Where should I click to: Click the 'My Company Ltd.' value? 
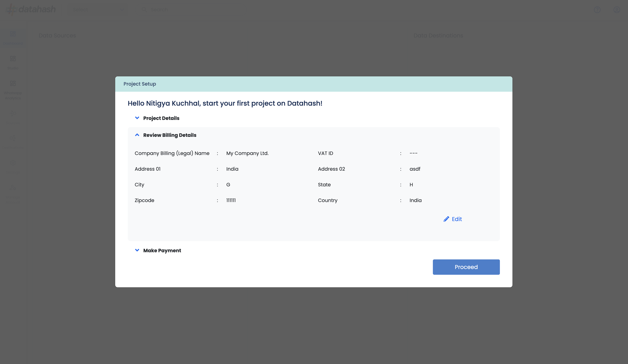pyautogui.click(x=247, y=153)
